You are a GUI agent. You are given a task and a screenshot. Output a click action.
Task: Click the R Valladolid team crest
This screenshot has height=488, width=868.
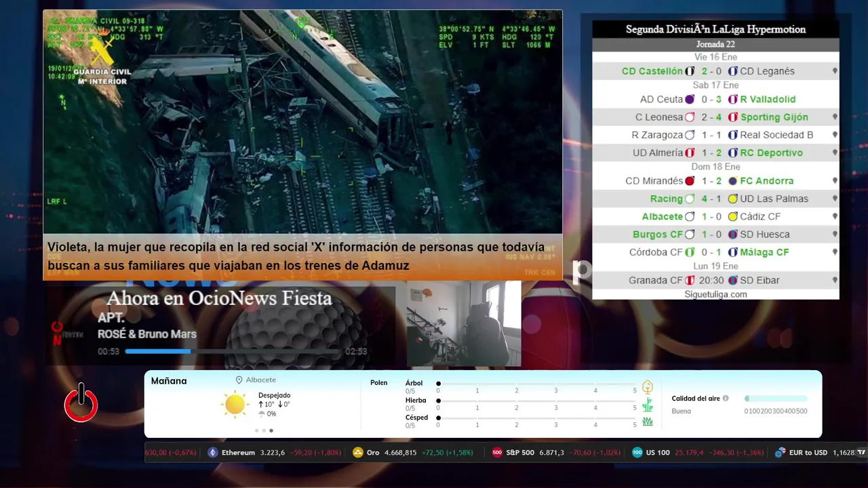tap(733, 99)
